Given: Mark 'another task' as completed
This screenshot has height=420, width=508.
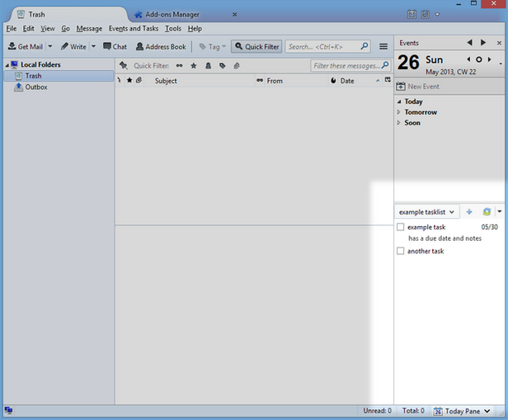Looking at the screenshot, I should 401,251.
